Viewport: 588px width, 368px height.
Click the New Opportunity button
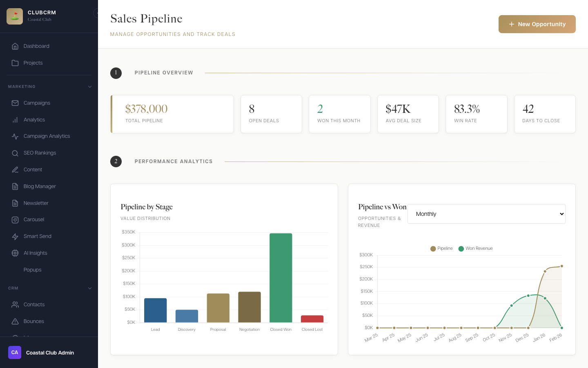[537, 24]
